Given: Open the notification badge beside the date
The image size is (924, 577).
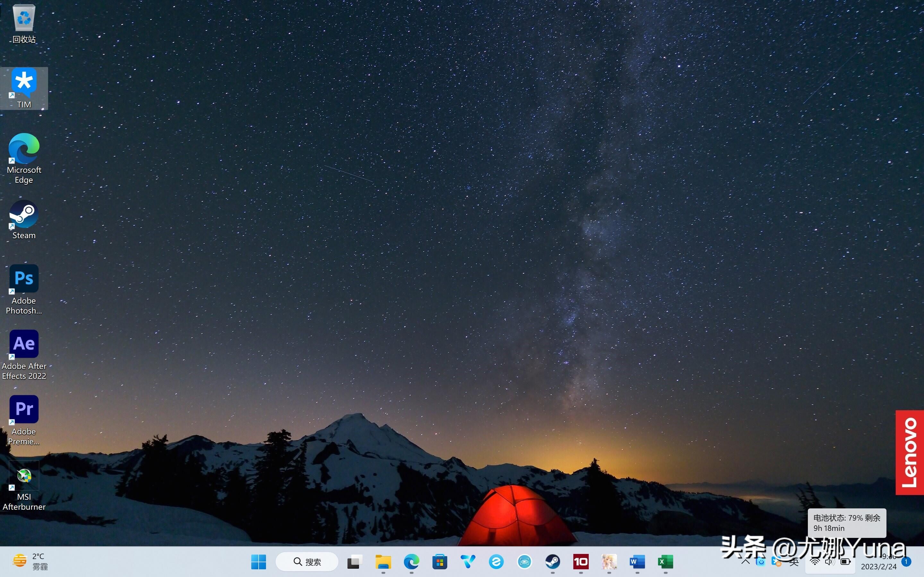Looking at the screenshot, I should 906,562.
